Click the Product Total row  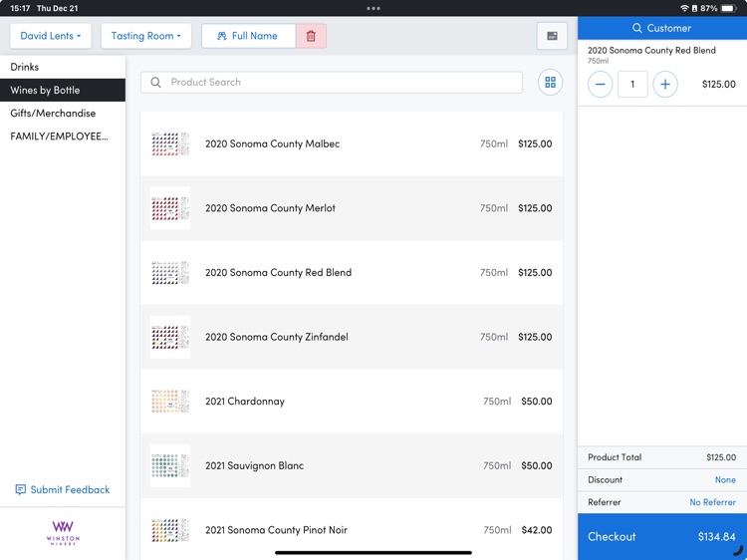(x=662, y=457)
